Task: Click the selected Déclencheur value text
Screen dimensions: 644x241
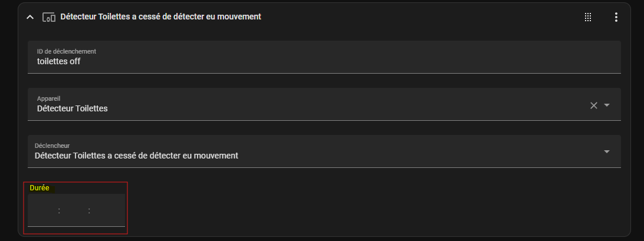Action: [x=136, y=156]
